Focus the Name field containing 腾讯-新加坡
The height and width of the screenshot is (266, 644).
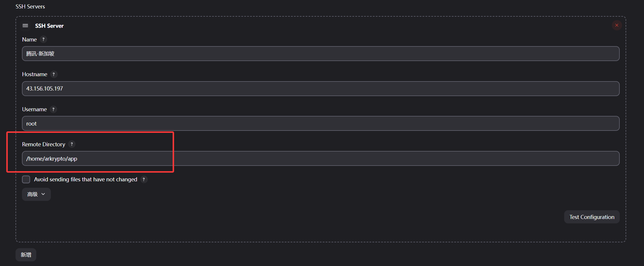click(x=321, y=54)
